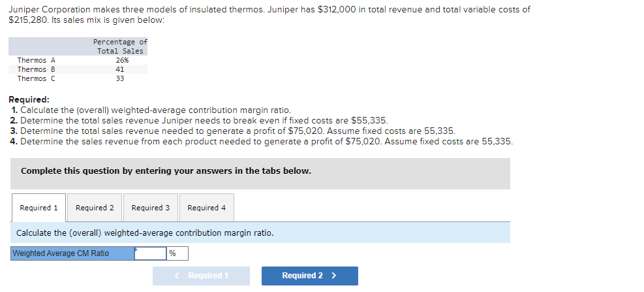
Task: Click the Weighted Average CM Ratio input box
Action: [151, 253]
